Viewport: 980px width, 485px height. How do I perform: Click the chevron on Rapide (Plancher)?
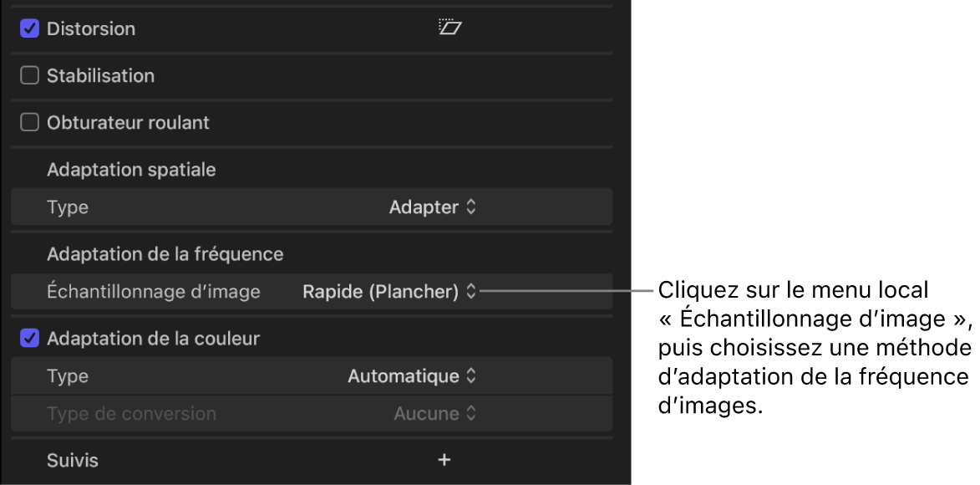click(473, 290)
